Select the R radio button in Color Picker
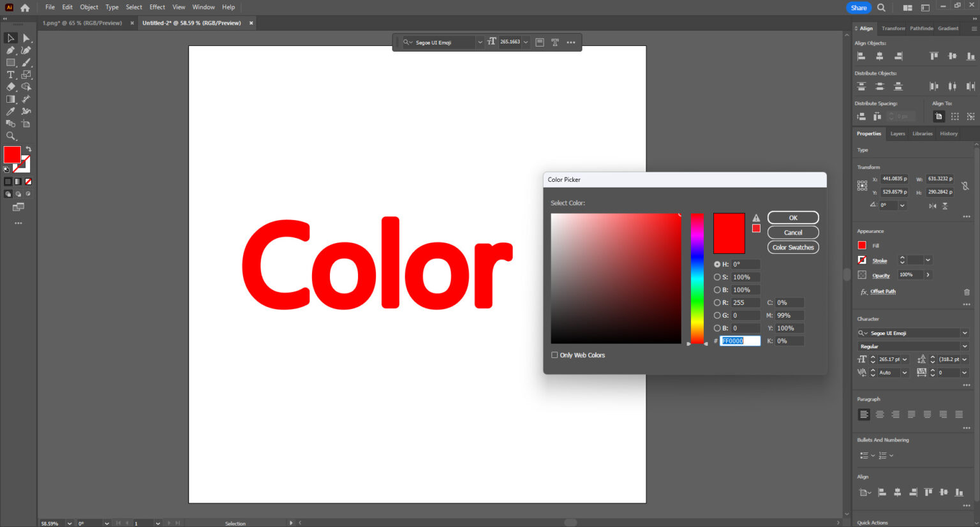Image resolution: width=980 pixels, height=527 pixels. [x=716, y=302]
